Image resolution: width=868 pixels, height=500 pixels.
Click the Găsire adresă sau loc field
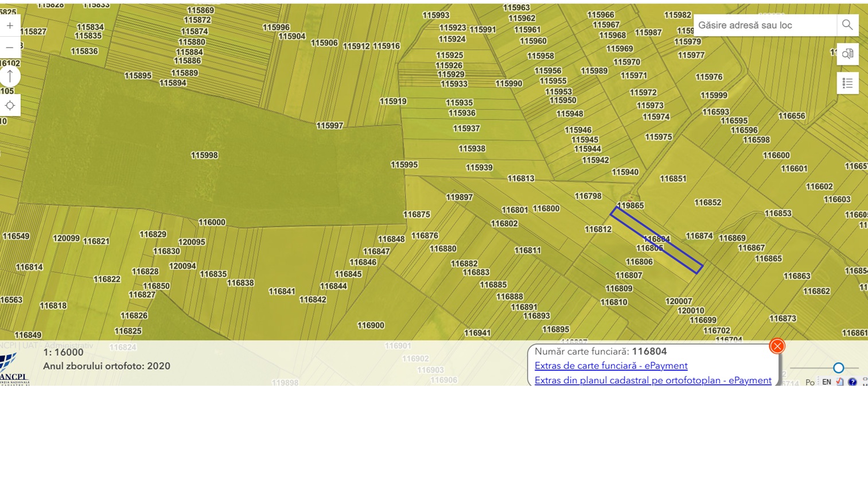765,25
